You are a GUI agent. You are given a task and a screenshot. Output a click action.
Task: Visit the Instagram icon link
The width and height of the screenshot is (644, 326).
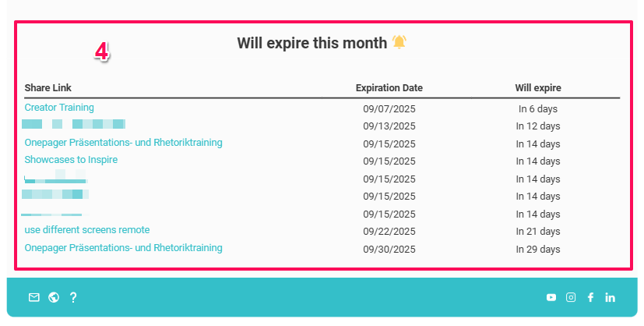point(571,297)
